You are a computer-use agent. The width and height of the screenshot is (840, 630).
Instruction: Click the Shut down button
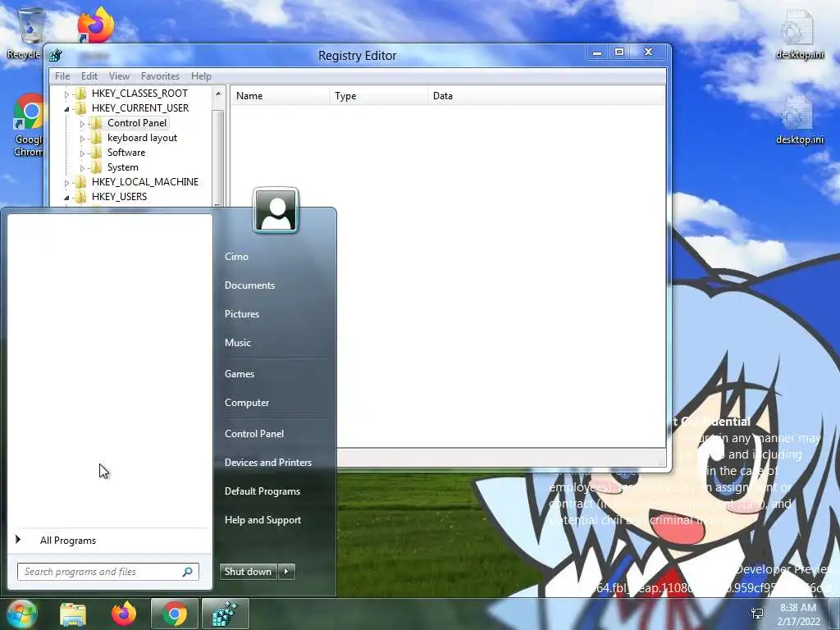[248, 572]
